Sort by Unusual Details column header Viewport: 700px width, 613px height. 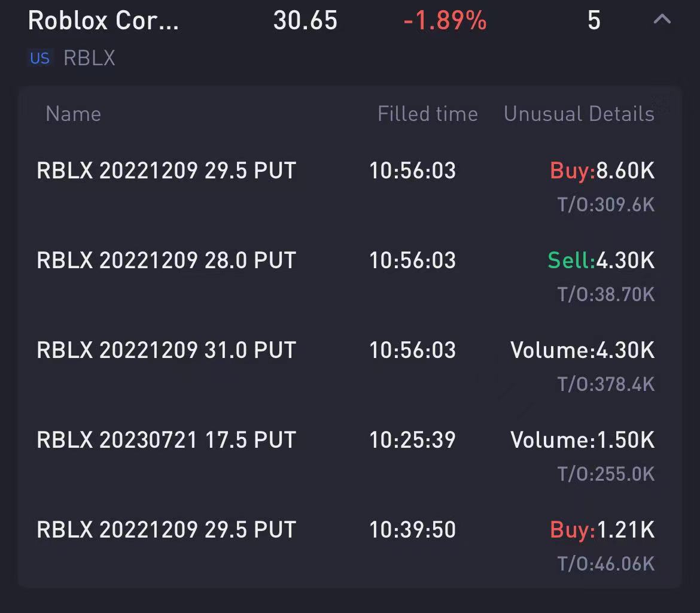click(x=579, y=114)
